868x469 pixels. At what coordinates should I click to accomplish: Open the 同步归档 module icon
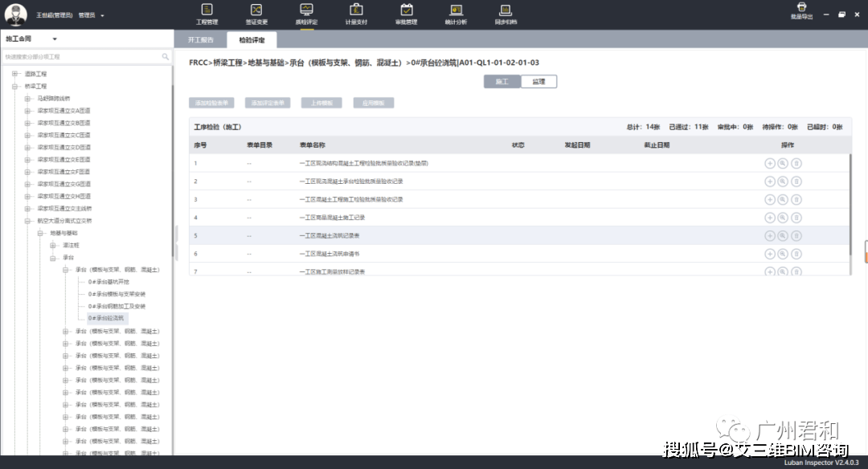506,10
